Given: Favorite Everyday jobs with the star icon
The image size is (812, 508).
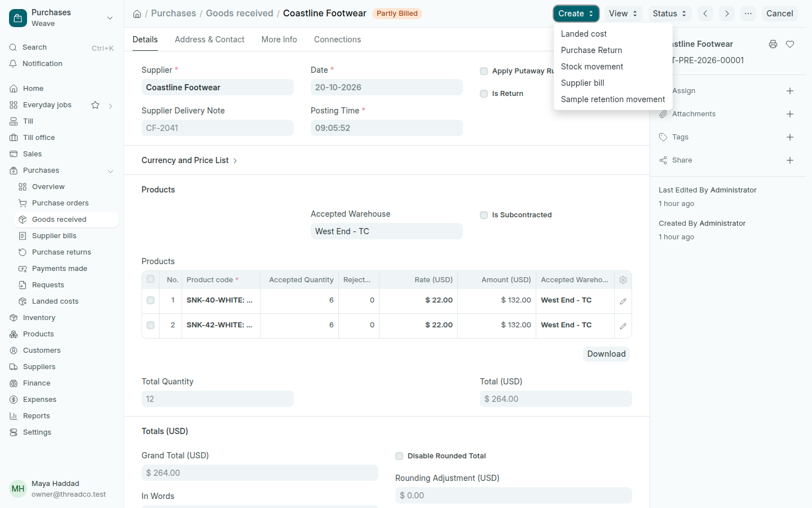Looking at the screenshot, I should pyautogui.click(x=95, y=105).
